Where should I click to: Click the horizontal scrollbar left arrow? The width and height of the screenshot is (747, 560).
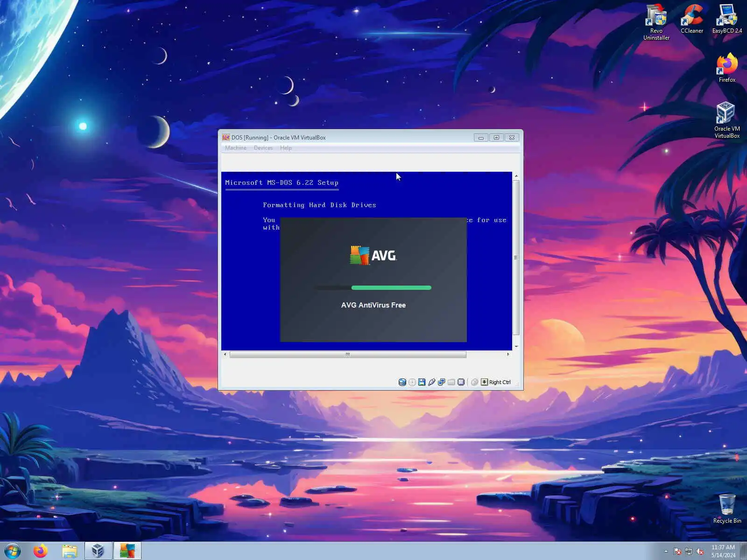coord(225,354)
